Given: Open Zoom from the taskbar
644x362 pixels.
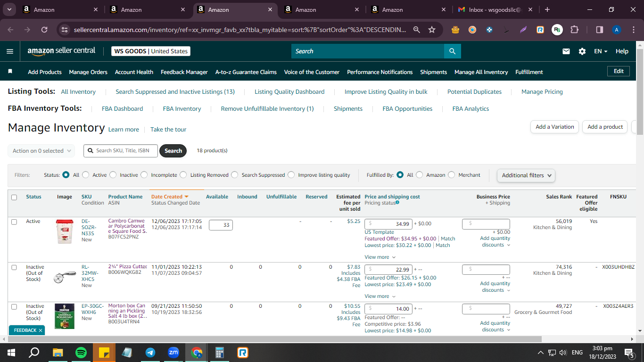Looking at the screenshot, I should pyautogui.click(x=173, y=352).
